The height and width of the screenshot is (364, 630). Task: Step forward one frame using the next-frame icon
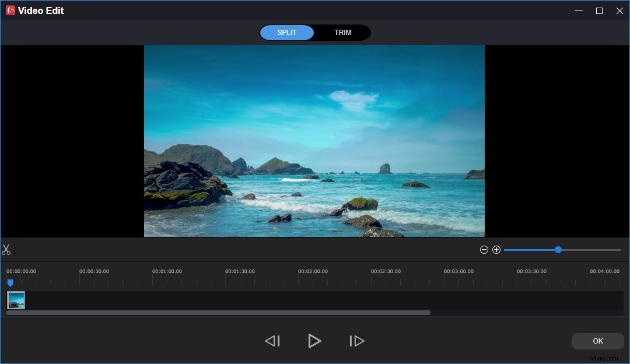(356, 341)
